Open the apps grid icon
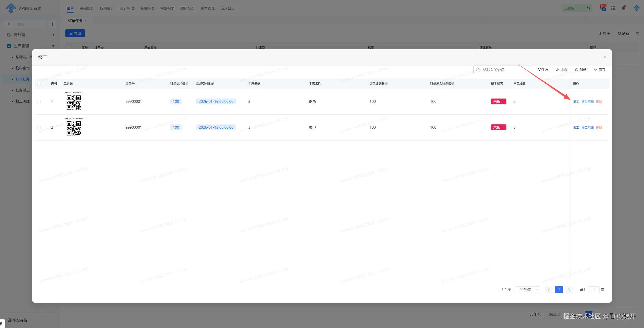Image resolution: width=644 pixels, height=328 pixels. (x=613, y=8)
